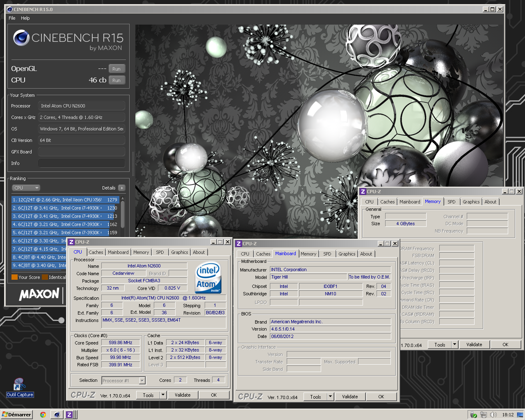Switch to SPD tab in CPU window
525x420 pixels.
[x=160, y=252]
